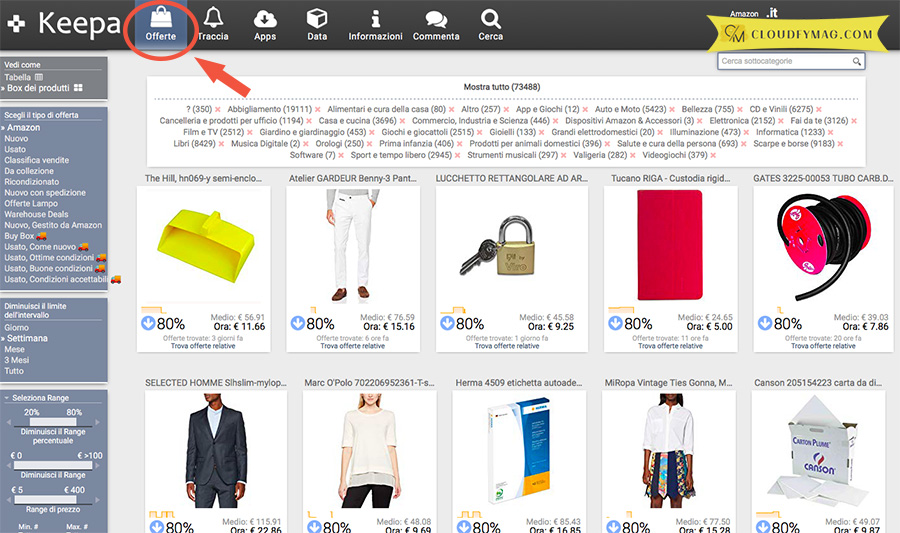Open the Offerte shopping bag tab

point(161,24)
